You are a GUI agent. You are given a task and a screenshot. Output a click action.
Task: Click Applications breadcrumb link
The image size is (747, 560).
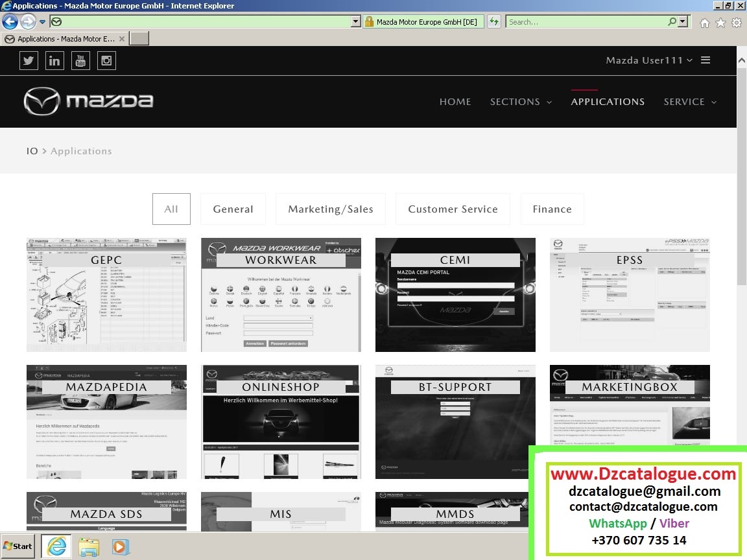81,151
